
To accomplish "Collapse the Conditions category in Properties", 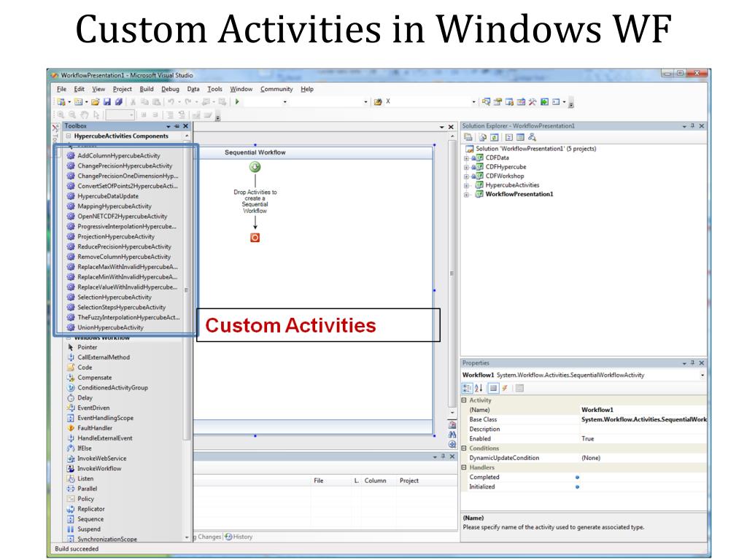I will (464, 448).
